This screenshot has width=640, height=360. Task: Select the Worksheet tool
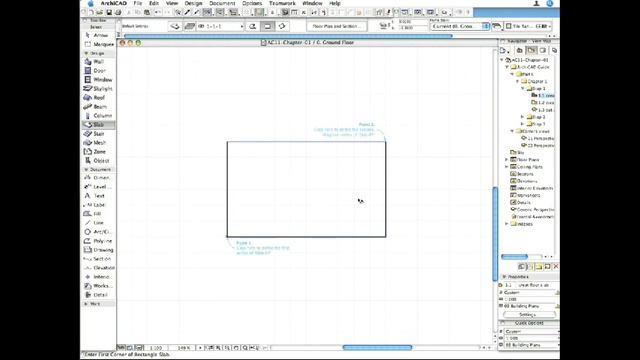point(98,286)
